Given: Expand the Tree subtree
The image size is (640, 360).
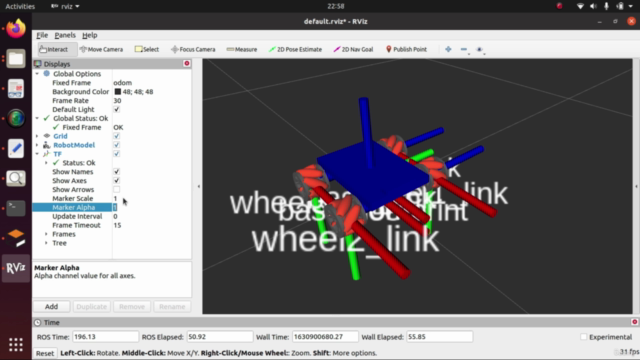Looking at the screenshot, I should point(46,243).
